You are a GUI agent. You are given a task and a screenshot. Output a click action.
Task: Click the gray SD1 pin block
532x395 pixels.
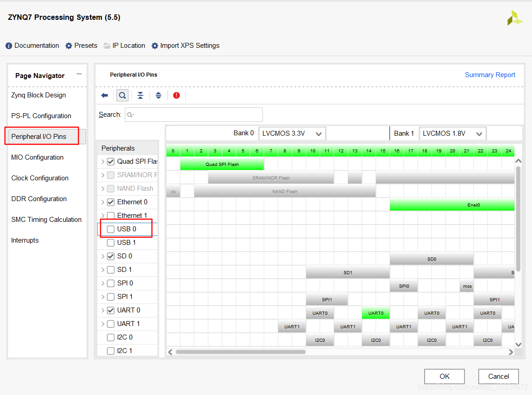coord(348,272)
